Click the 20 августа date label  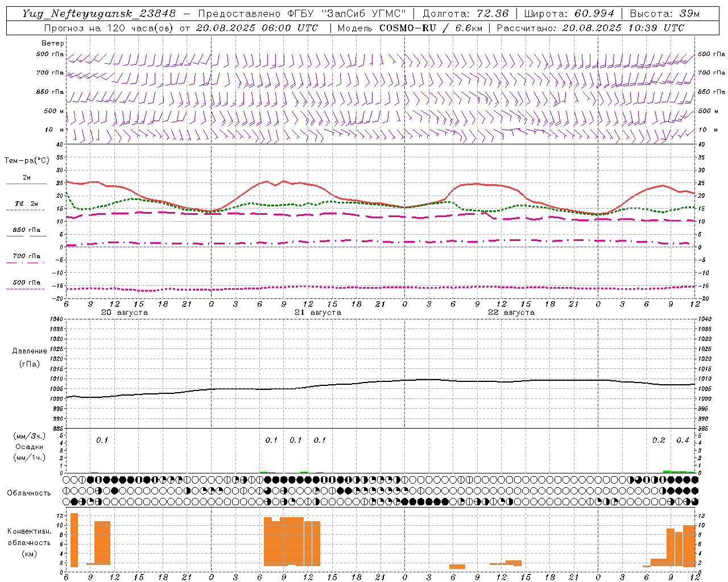[125, 313]
